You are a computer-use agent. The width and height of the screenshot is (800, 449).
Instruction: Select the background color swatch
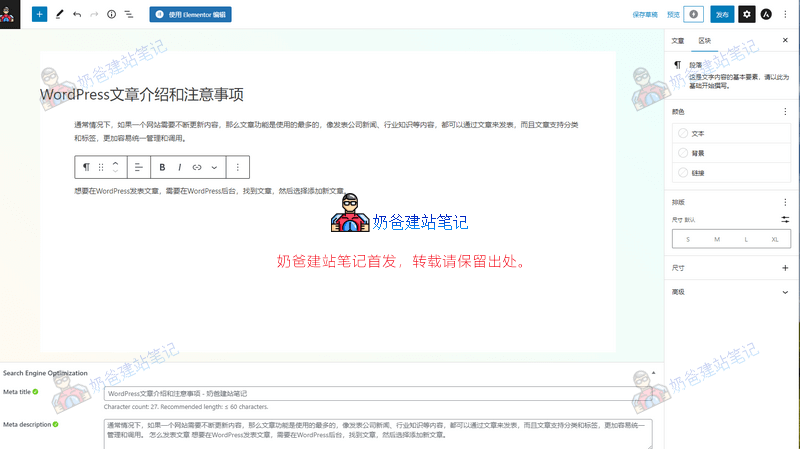683,153
